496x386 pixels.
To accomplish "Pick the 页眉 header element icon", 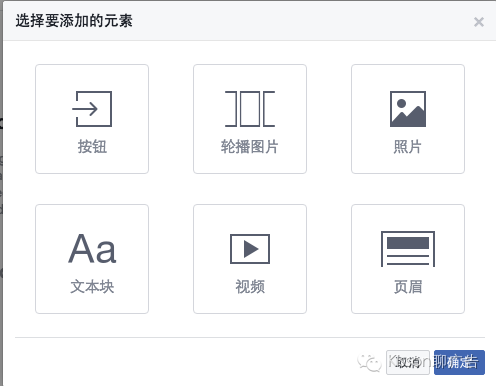I will pyautogui.click(x=408, y=249).
